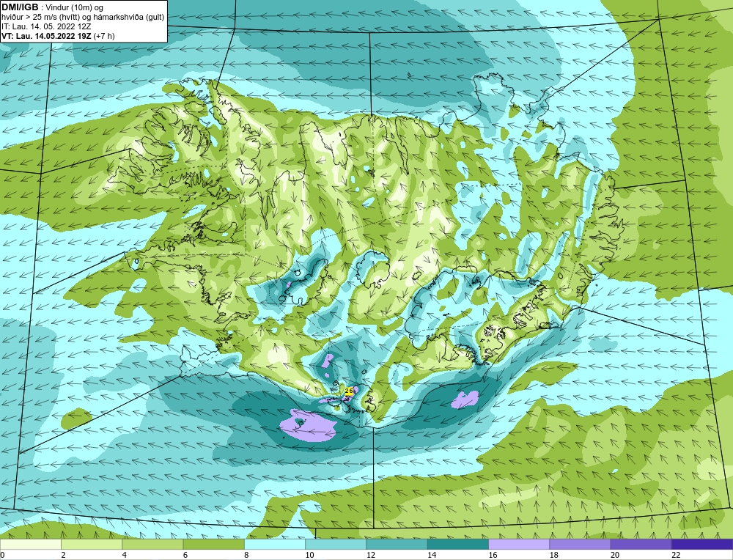733x560 pixels.
Task: Select legend swatch between 4 and 6
Action: point(153,544)
